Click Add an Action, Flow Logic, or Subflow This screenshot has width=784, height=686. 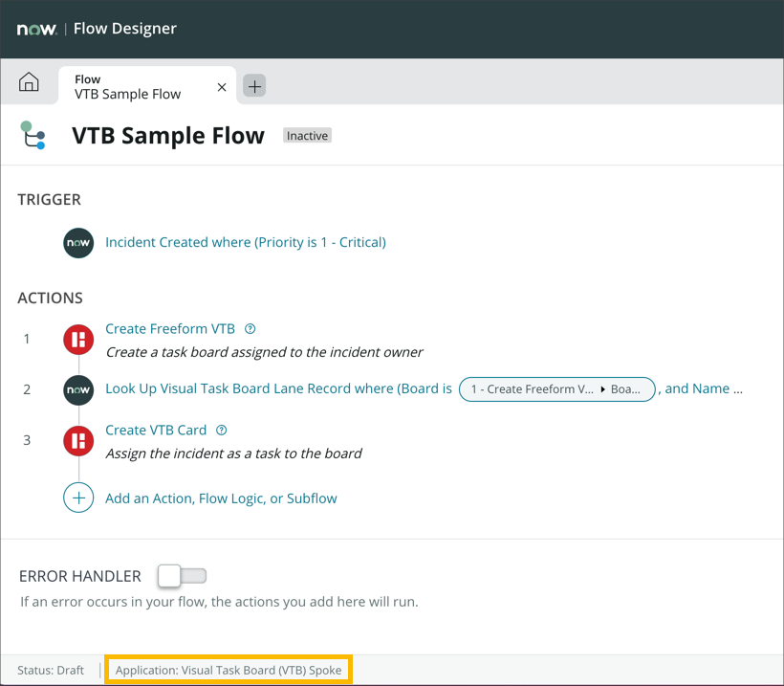(x=221, y=498)
